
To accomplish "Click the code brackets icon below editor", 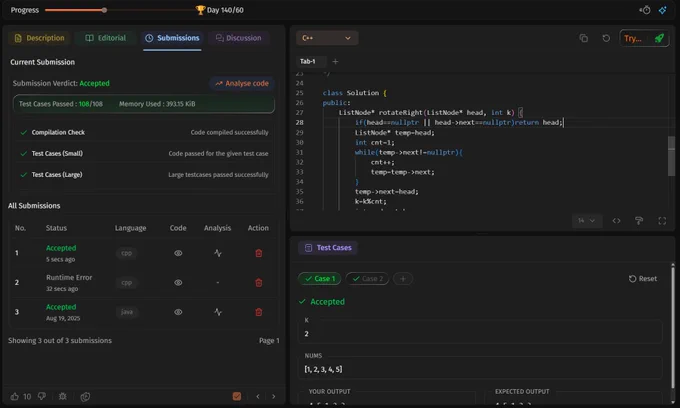I will (616, 221).
